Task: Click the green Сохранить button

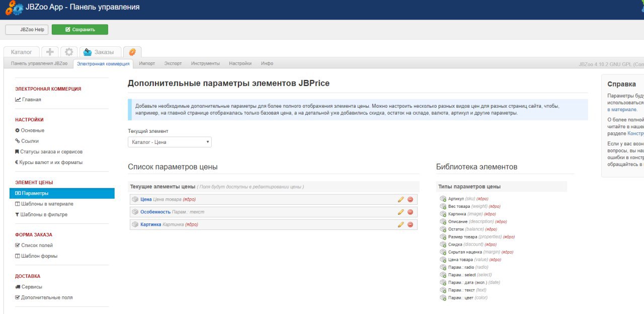Action: [x=80, y=30]
